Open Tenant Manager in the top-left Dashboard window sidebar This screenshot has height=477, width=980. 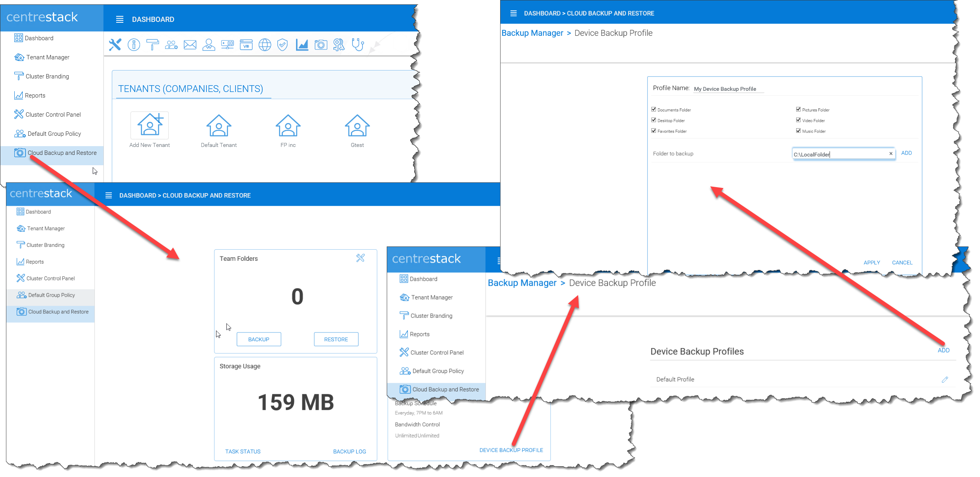pos(52,57)
